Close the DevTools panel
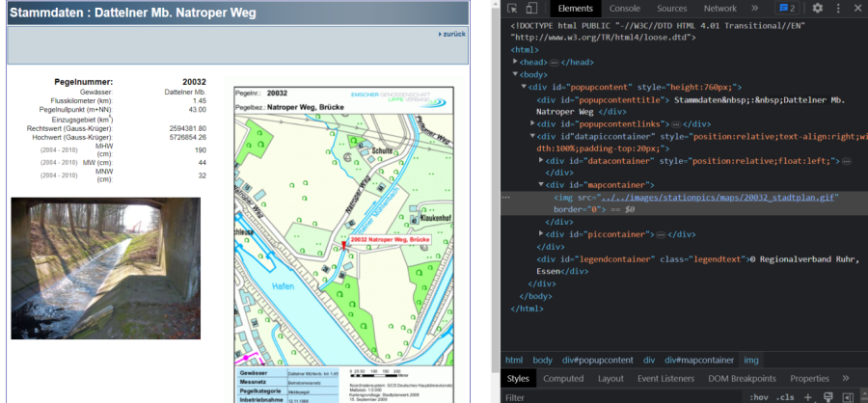868x403 pixels. (856, 8)
